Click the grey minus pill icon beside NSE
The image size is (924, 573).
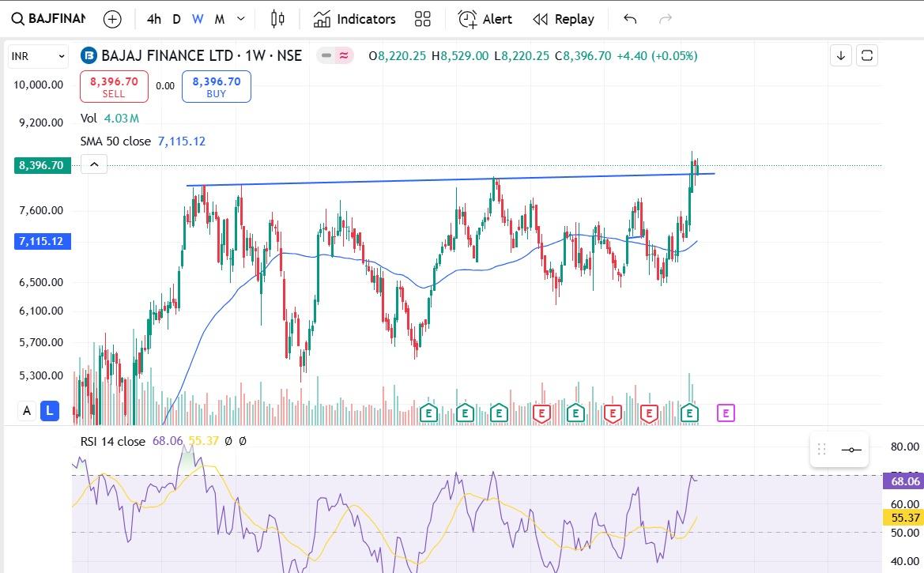[326, 56]
